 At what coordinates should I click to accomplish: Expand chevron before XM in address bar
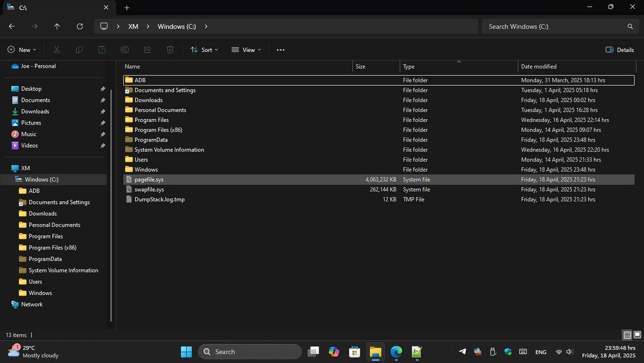[118, 26]
